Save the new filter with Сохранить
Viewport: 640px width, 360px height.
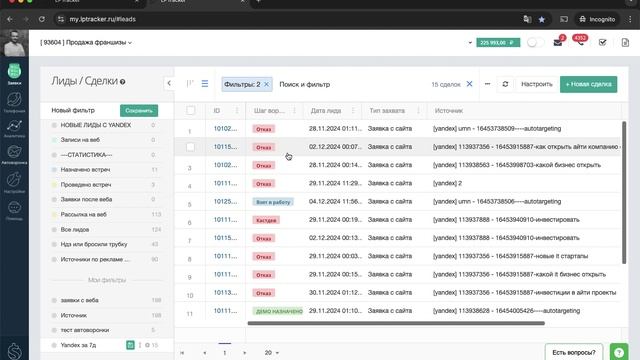pyautogui.click(x=139, y=111)
